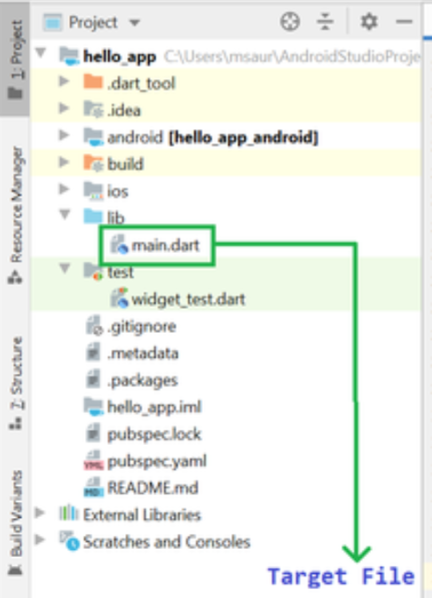
Task: Expand the ios folder arrow
Action: coord(64,189)
